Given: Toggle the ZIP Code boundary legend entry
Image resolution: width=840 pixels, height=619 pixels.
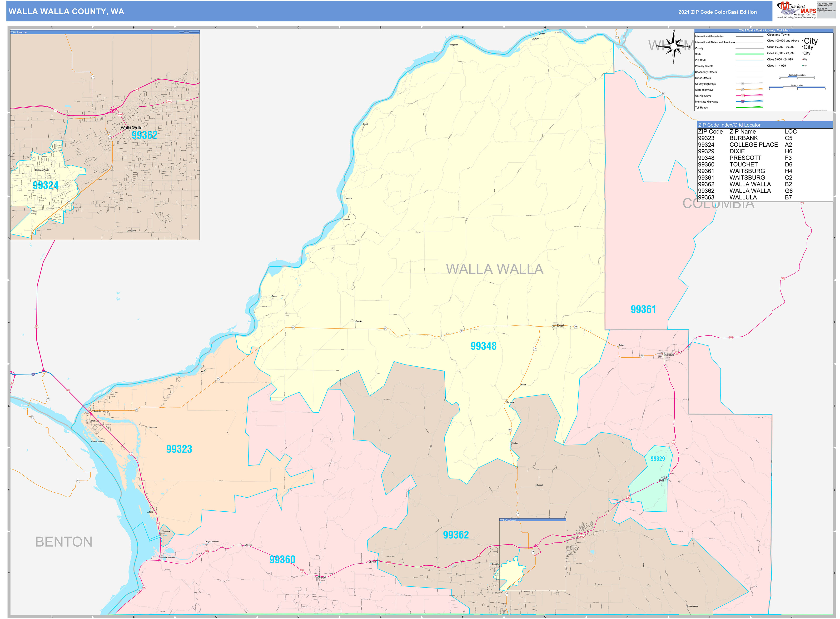Looking at the screenshot, I should click(x=749, y=60).
